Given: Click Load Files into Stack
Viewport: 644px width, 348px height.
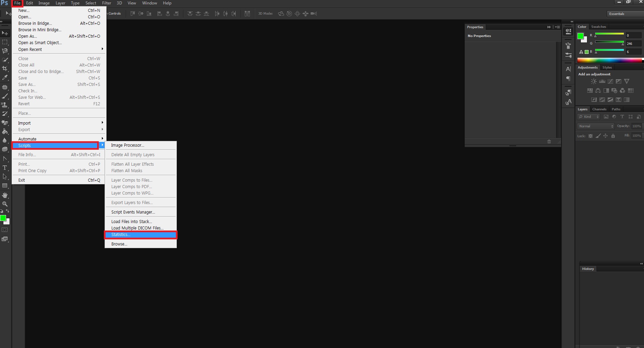Looking at the screenshot, I should [x=141, y=222].
